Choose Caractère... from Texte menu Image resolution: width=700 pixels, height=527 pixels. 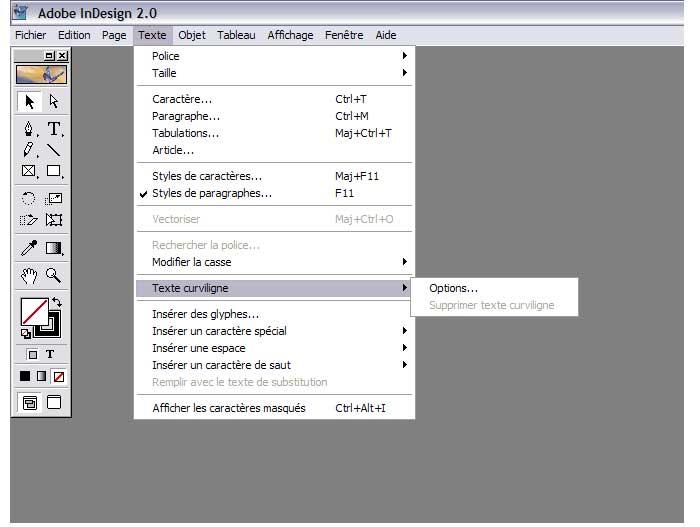[274, 99]
